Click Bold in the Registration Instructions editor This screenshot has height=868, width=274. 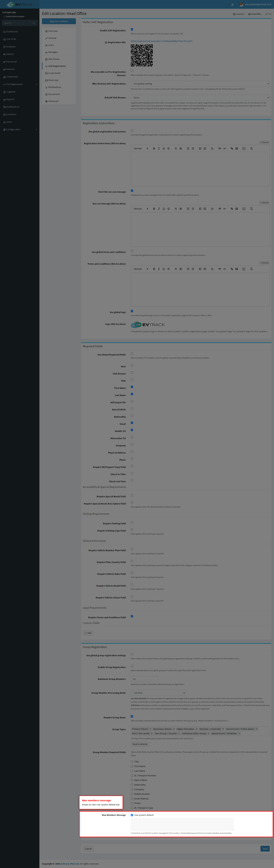pos(154,149)
